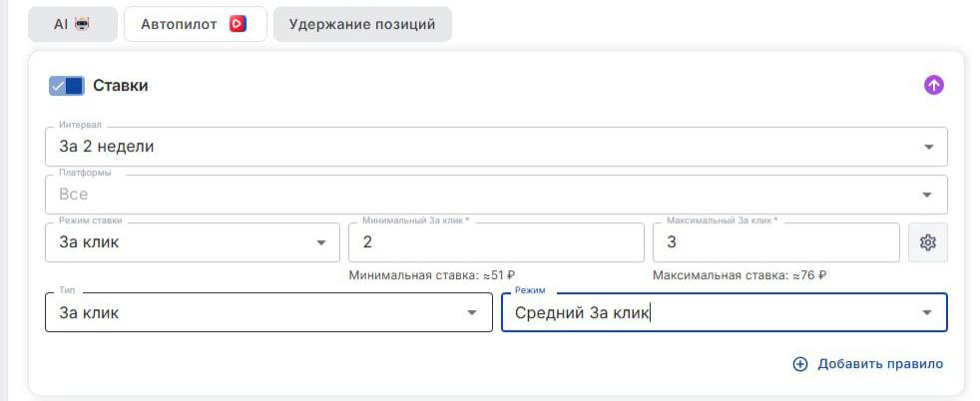Click the red Автопилот play icon
Image resolution: width=980 pixels, height=401 pixels.
pos(238,24)
